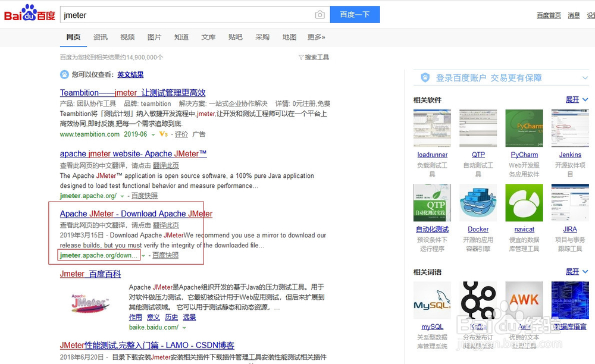Viewport: 595px width, 364px height.
Task: Expand the login banner chevron
Action: tap(585, 78)
